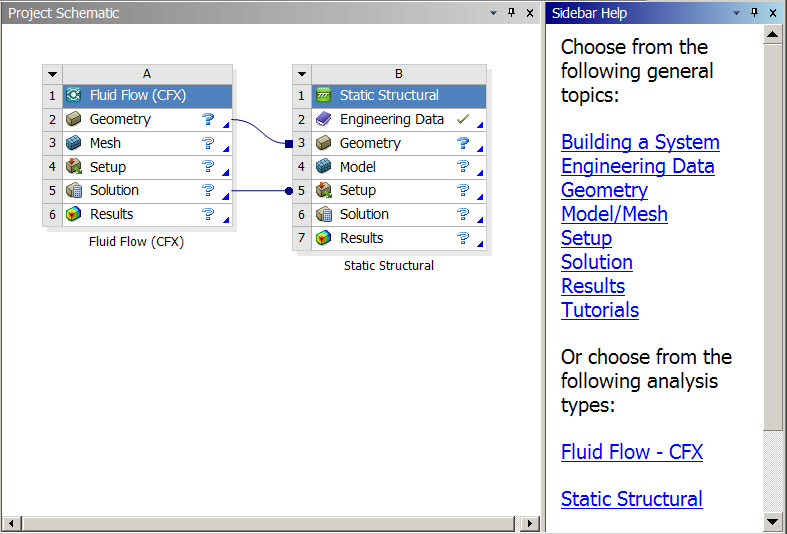This screenshot has width=787, height=534.
Task: Click the Setup cell icon in system B
Action: [x=323, y=191]
